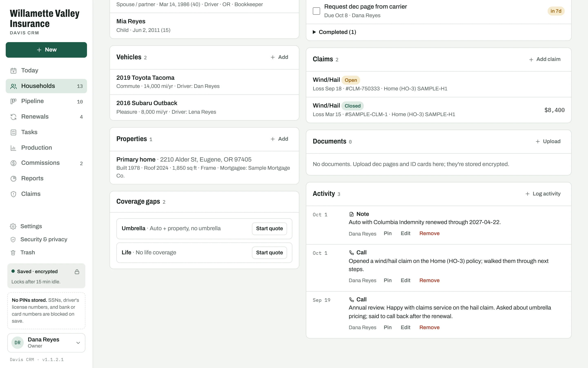
Task: Open Renewals from the sidebar
Action: click(x=46, y=117)
